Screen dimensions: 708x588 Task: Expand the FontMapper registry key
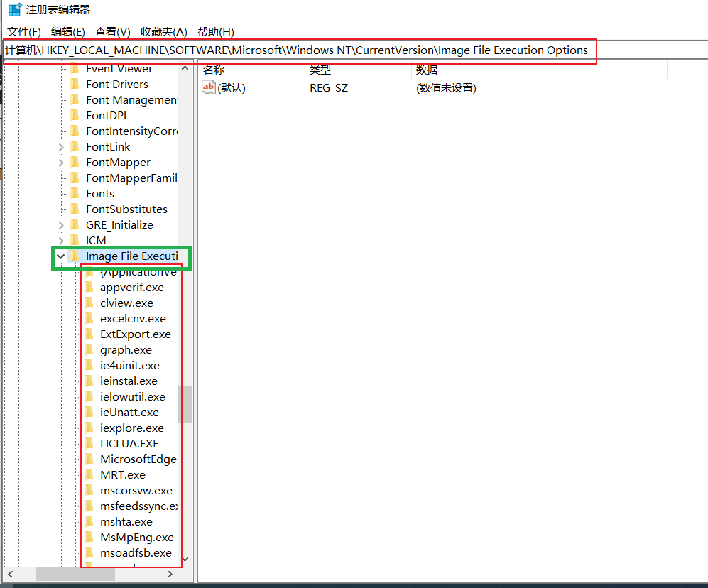click(61, 163)
